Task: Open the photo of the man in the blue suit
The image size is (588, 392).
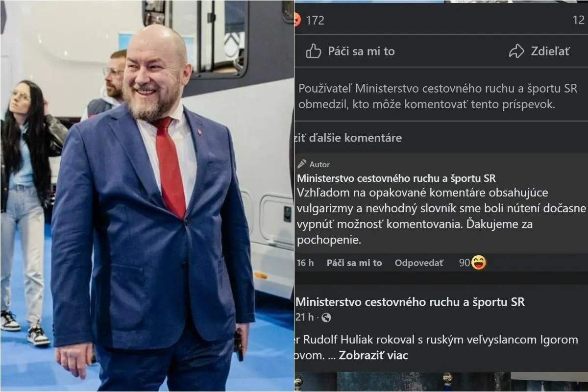Action: 147,196
